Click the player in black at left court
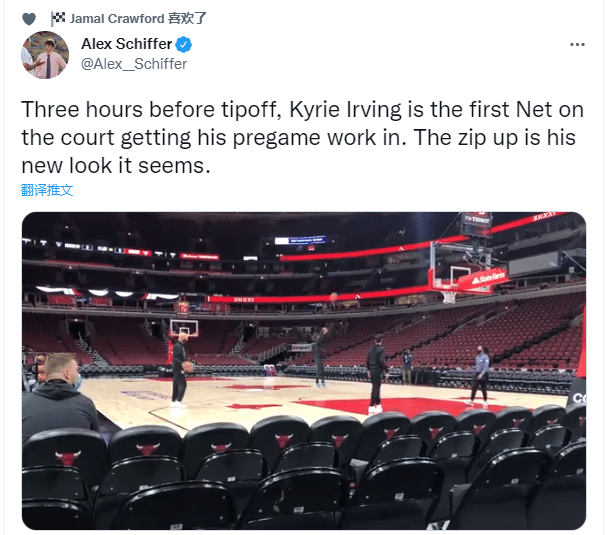Image resolution: width=605 pixels, height=535 pixels. [179, 370]
